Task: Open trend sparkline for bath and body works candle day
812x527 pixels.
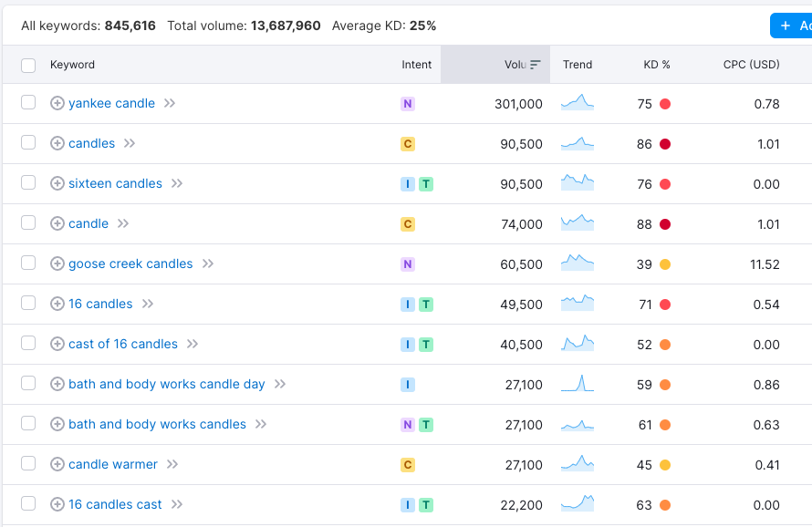Action: [578, 384]
